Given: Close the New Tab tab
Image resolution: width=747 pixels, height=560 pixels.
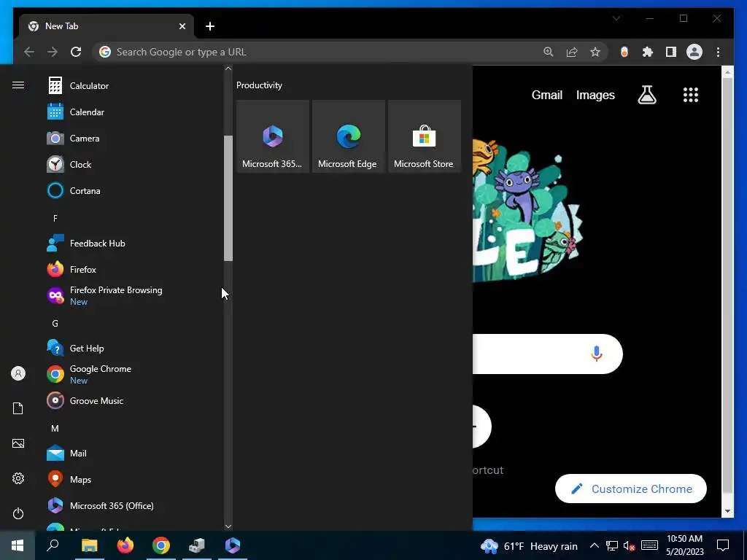Looking at the screenshot, I should tap(182, 26).
